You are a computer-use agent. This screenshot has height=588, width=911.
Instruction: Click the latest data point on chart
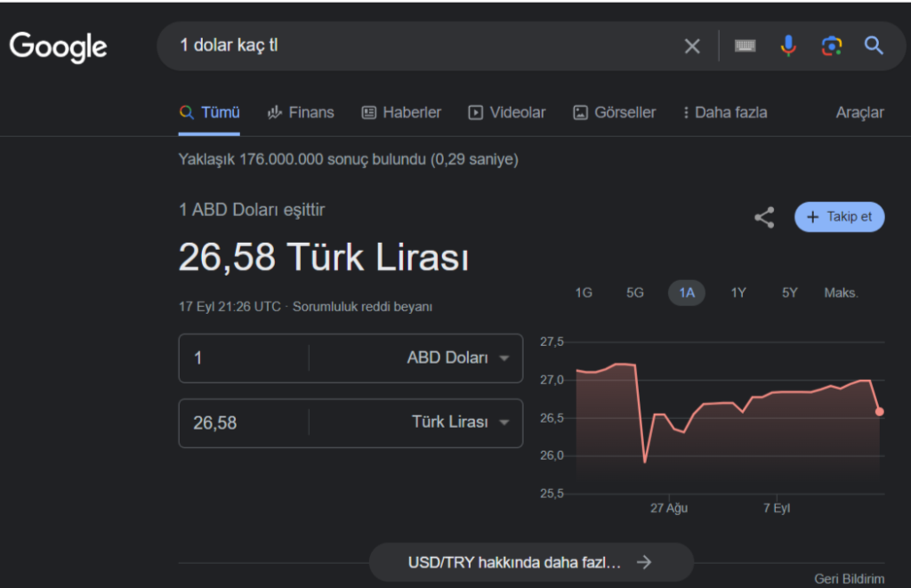click(880, 411)
